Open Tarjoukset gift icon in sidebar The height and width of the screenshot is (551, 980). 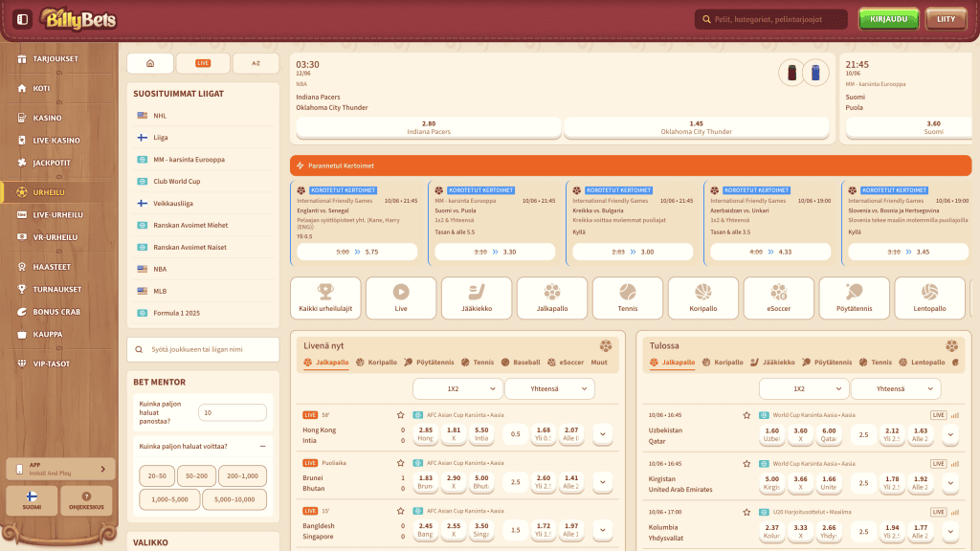point(22,58)
